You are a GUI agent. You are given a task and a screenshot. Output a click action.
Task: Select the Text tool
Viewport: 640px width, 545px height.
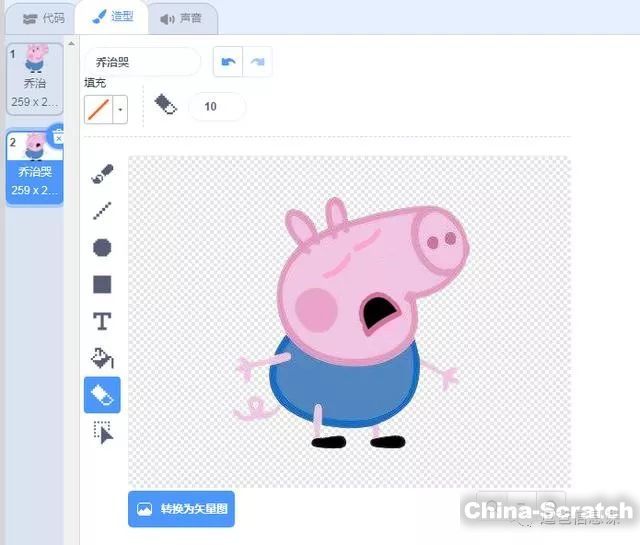coord(102,321)
